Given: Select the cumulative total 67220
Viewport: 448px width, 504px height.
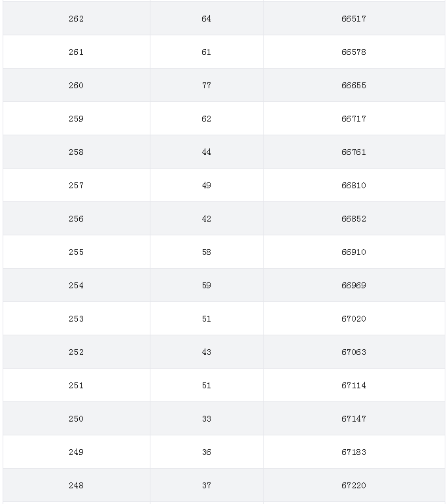Looking at the screenshot, I should click(x=354, y=485).
